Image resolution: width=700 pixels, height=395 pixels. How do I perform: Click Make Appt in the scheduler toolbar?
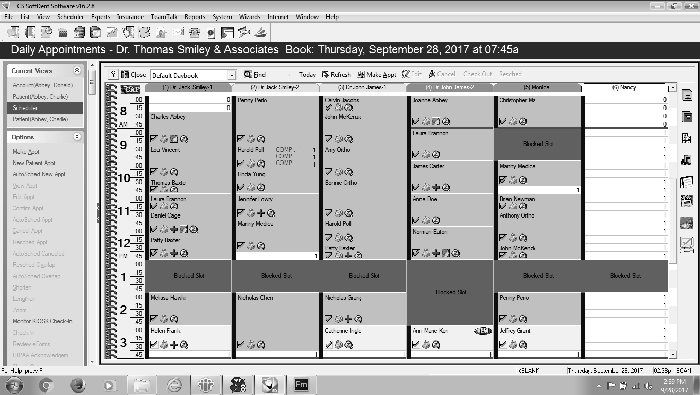pos(377,75)
